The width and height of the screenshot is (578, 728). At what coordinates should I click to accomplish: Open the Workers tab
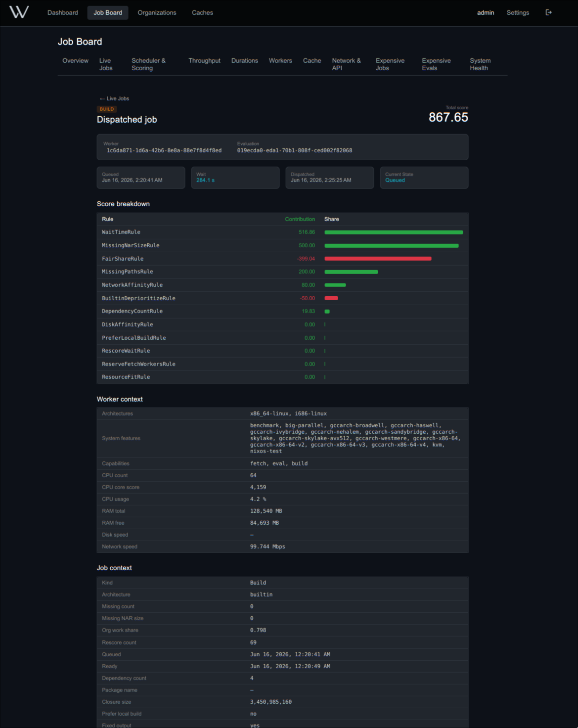(x=280, y=61)
